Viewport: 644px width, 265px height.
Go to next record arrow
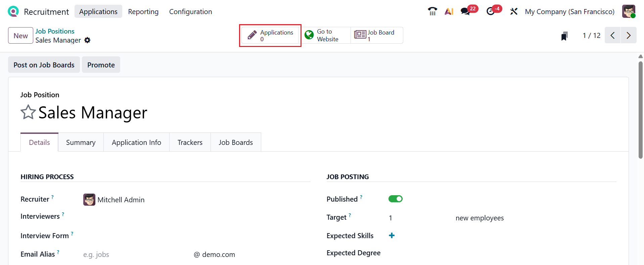click(x=629, y=35)
